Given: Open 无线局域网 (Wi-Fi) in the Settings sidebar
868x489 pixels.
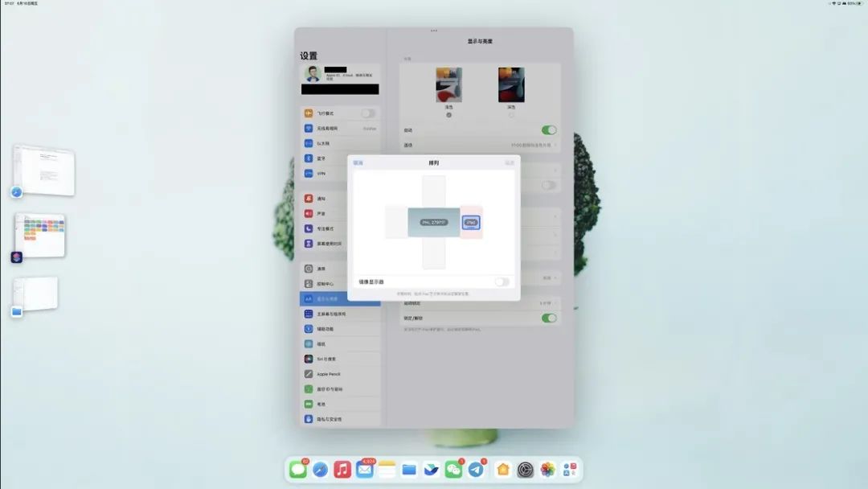Looking at the screenshot, I should coord(340,129).
